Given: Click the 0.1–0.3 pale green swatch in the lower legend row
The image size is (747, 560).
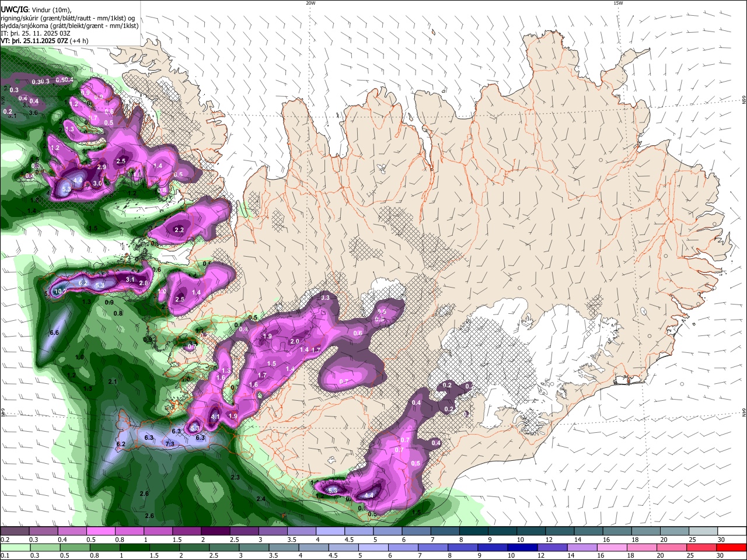Looking at the screenshot, I should pyautogui.click(x=15, y=548).
